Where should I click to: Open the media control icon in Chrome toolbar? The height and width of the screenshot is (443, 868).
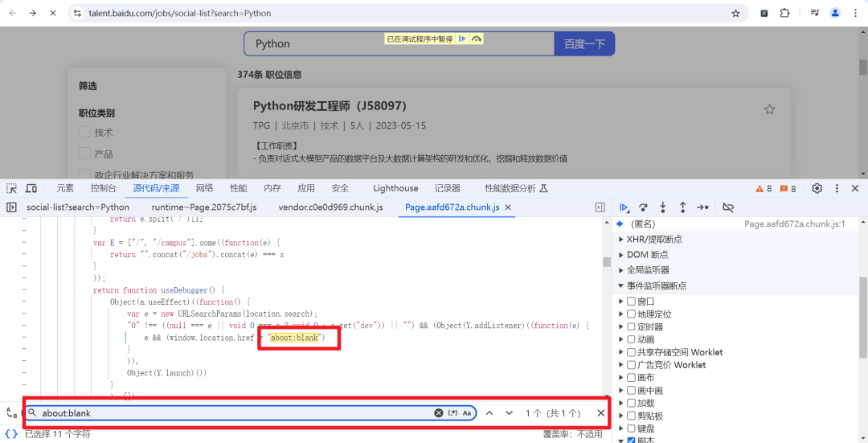click(814, 13)
